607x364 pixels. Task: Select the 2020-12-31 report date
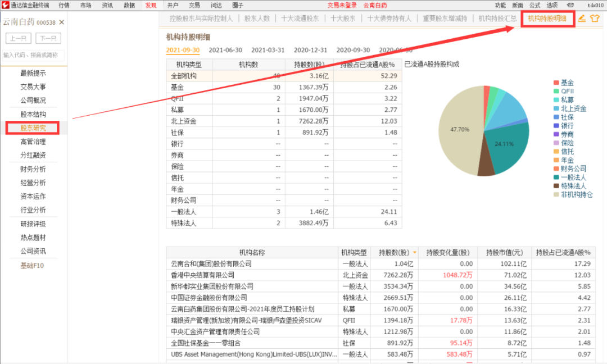(310, 51)
